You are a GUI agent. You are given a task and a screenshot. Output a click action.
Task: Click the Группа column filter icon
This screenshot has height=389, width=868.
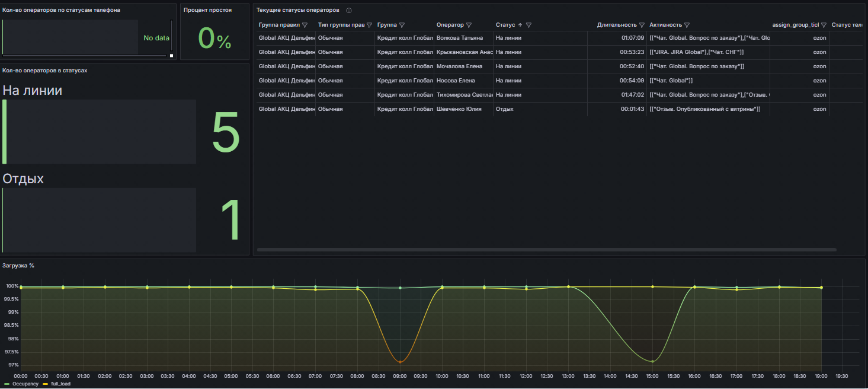402,25
